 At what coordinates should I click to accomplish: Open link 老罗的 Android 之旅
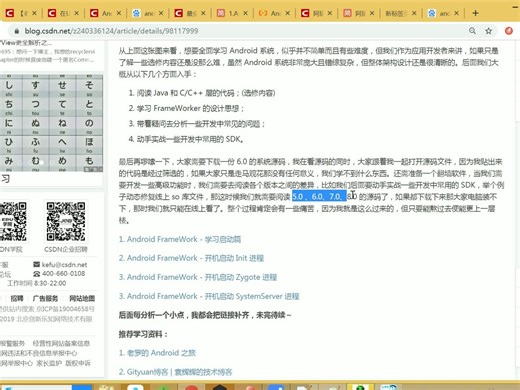tap(157, 353)
